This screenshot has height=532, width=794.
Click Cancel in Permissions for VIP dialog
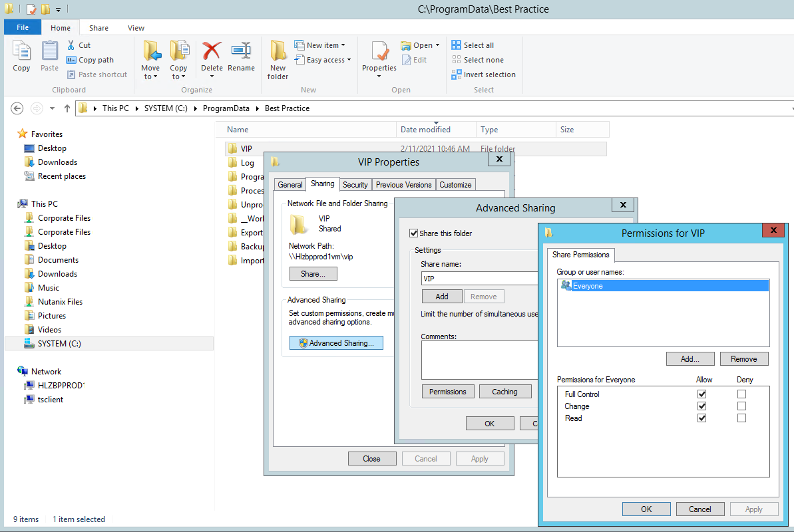click(x=699, y=509)
